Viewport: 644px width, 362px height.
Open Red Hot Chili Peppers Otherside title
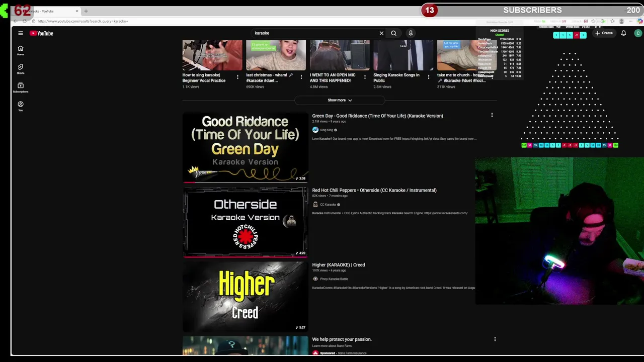pyautogui.click(x=374, y=190)
